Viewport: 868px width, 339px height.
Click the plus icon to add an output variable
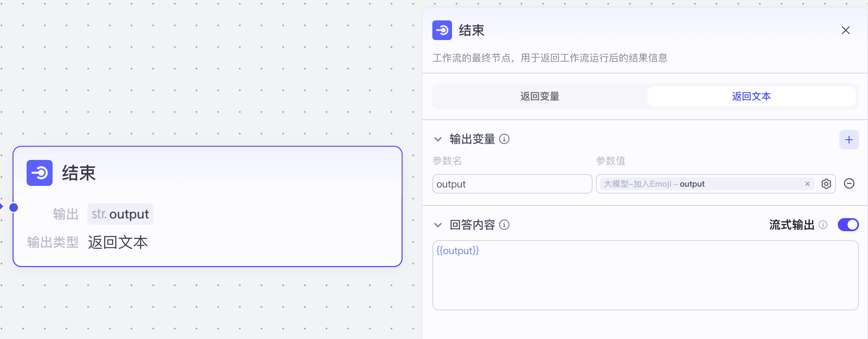(x=849, y=140)
